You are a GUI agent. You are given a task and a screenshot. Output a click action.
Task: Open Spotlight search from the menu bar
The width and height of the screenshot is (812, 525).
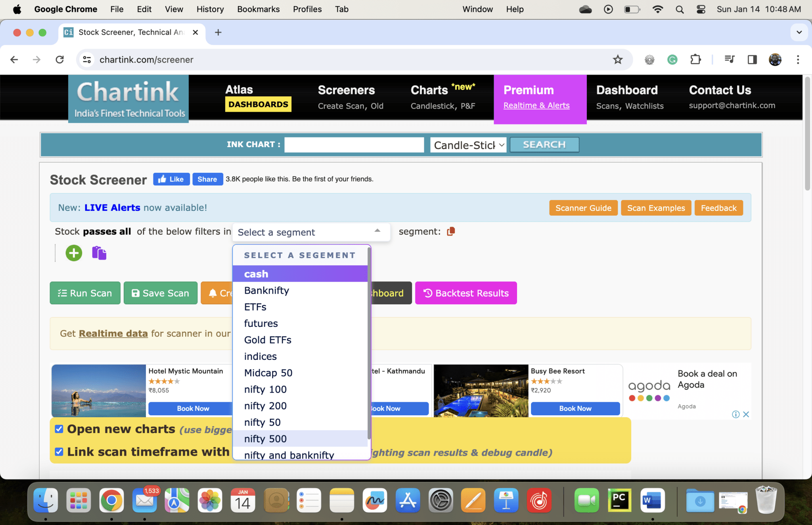click(680, 9)
